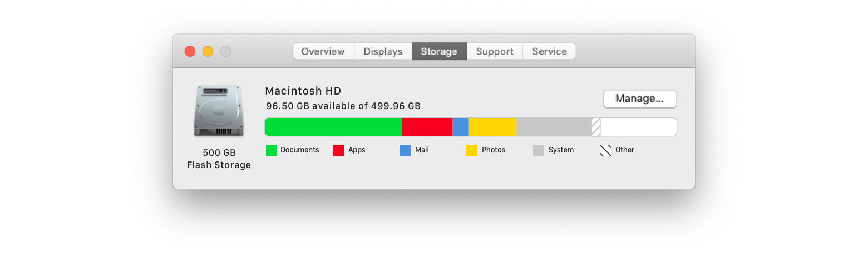Click the red Apps legend swatch
Screen dimensions: 868x256
tap(338, 150)
